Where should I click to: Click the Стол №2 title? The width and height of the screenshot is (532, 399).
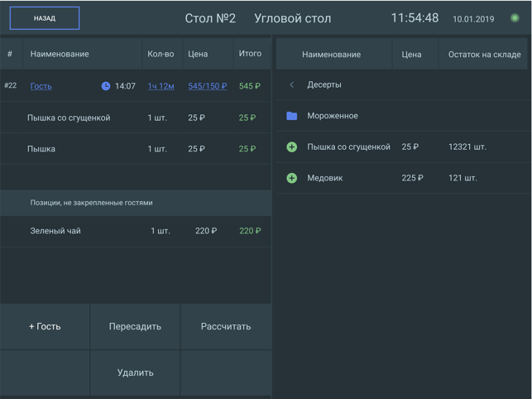coord(210,18)
